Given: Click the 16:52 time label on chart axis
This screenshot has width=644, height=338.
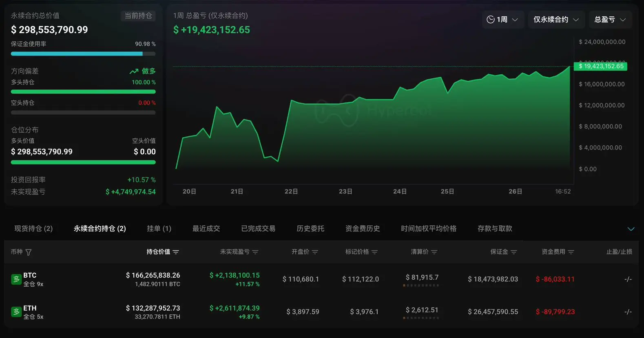Looking at the screenshot, I should [563, 191].
